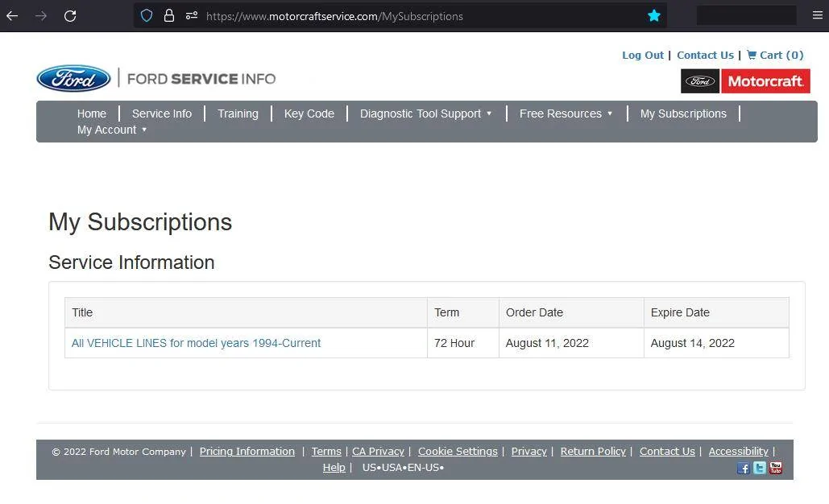Click the padlock site security icon
829x504 pixels.
[168, 16]
